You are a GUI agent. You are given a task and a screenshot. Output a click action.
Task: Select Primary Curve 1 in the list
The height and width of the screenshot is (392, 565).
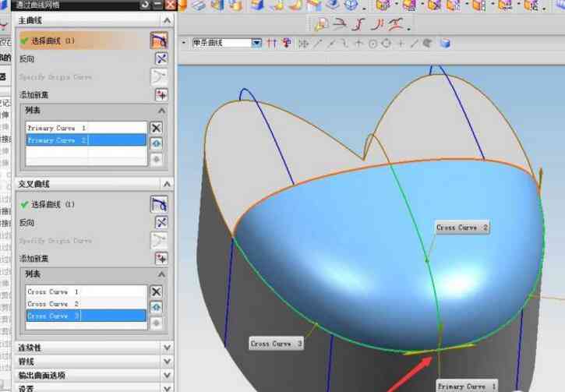pos(87,128)
